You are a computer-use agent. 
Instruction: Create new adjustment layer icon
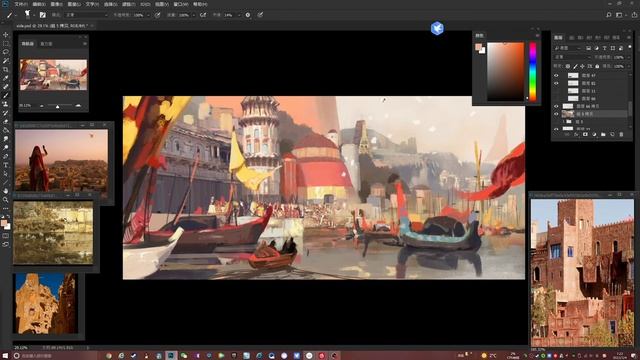(x=594, y=134)
